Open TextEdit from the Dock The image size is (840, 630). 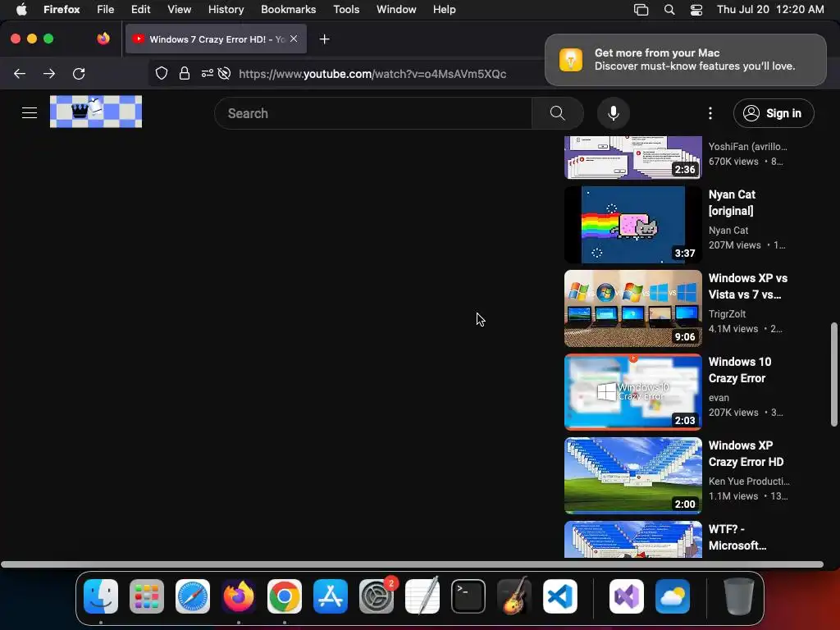(x=422, y=596)
